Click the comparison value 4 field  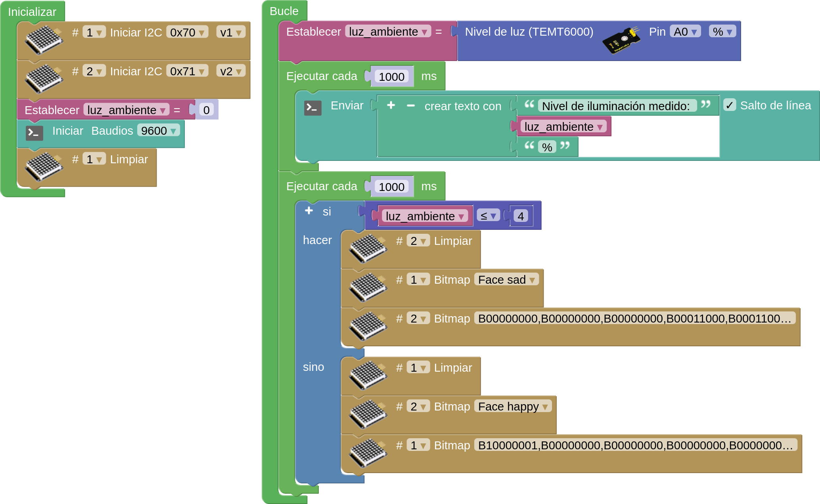pos(521,216)
